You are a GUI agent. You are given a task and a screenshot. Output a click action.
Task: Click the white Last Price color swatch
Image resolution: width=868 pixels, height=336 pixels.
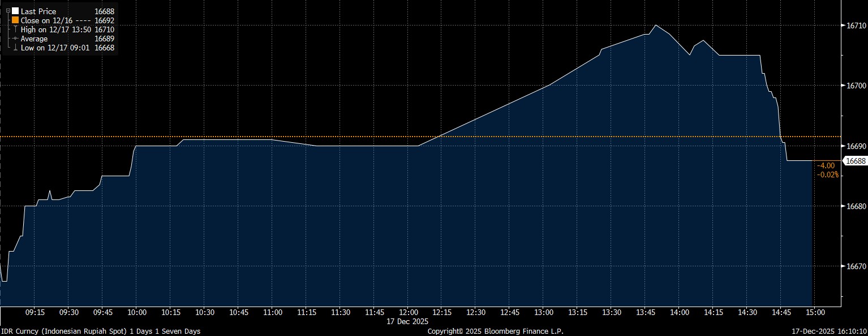15,11
